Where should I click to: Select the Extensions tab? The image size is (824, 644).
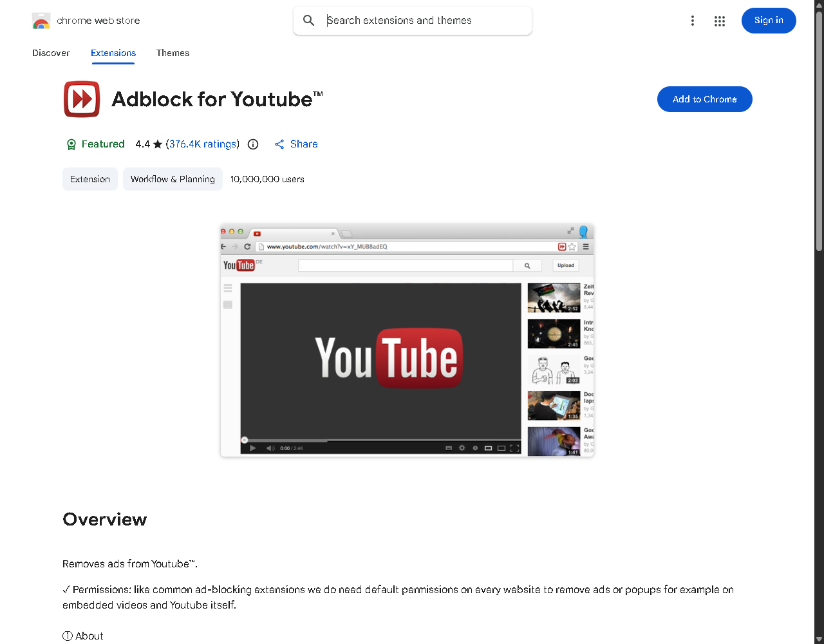113,53
